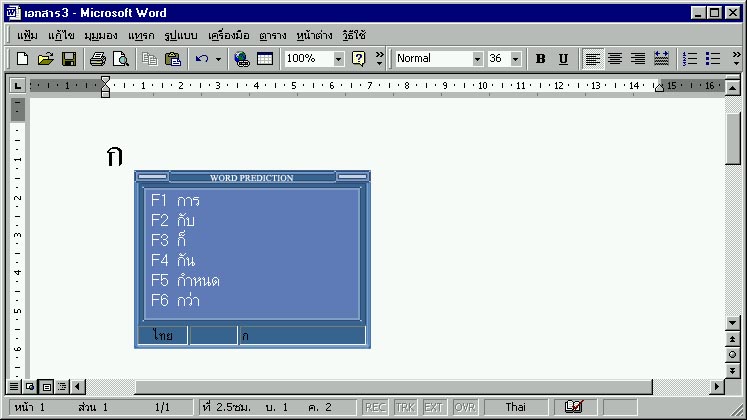Open the Web toolbar globe icon
Screen dimensions: 747x420
242,59
